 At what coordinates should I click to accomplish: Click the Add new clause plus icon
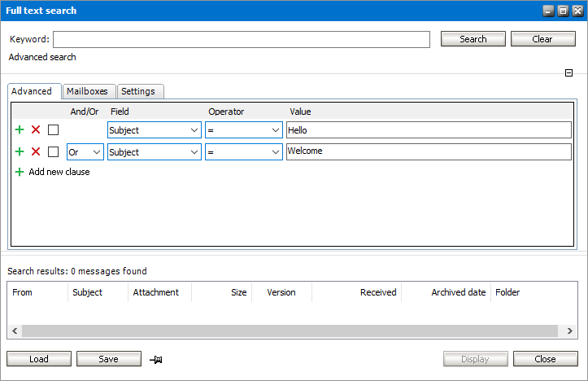click(x=20, y=172)
